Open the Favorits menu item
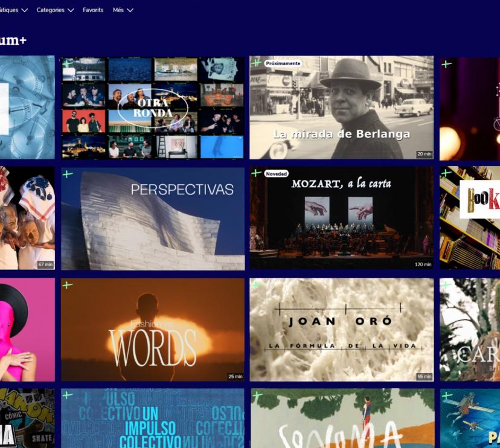The image size is (500, 448). [x=93, y=10]
